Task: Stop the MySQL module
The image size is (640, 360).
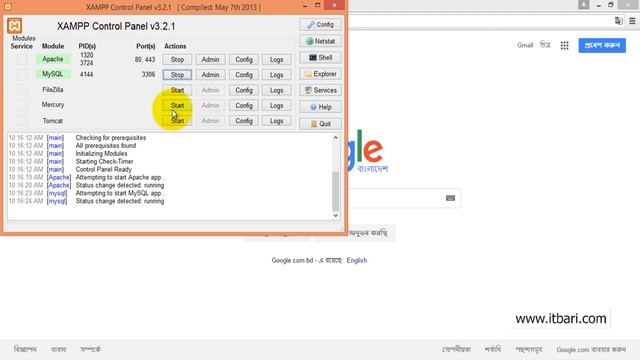Action: [177, 75]
